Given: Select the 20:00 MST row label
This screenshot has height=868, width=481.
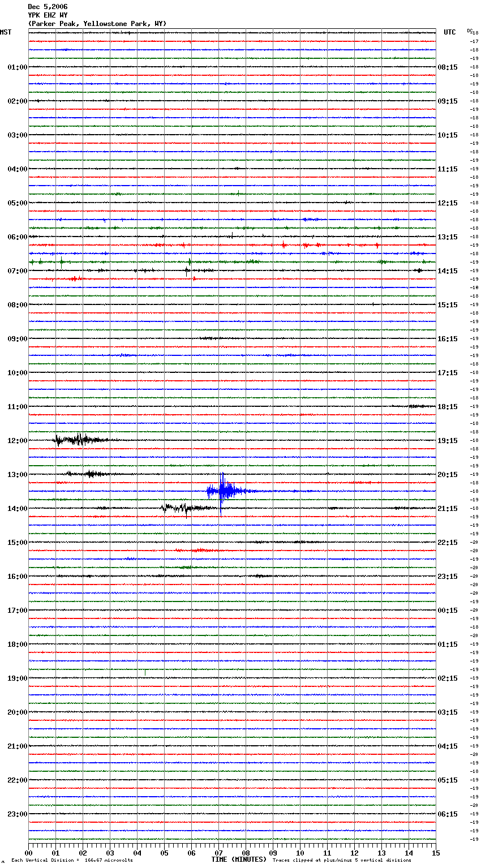Looking at the screenshot, I should (18, 712).
